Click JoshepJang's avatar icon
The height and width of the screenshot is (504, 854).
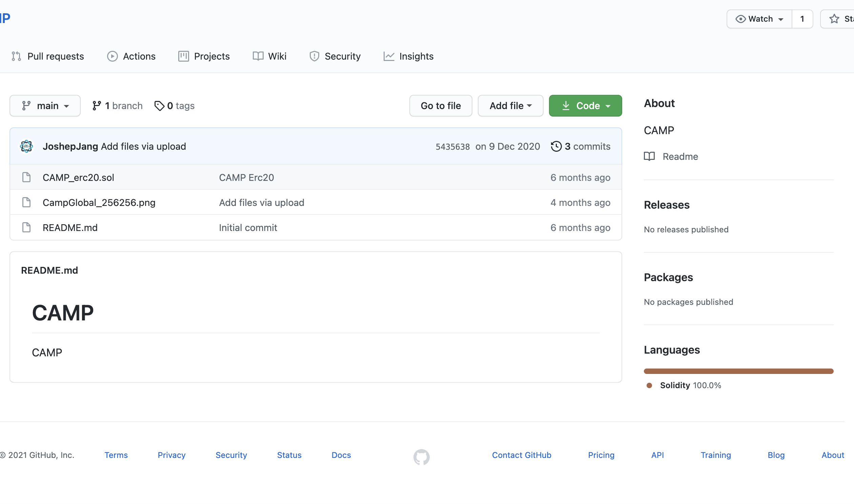pyautogui.click(x=26, y=146)
